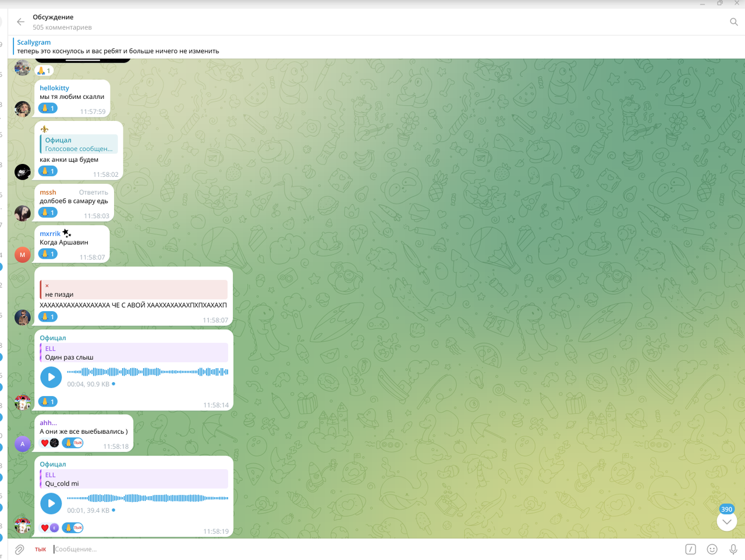This screenshot has height=560, width=745.
Task: Click the 11:57:59 timestamp
Action: (x=93, y=112)
